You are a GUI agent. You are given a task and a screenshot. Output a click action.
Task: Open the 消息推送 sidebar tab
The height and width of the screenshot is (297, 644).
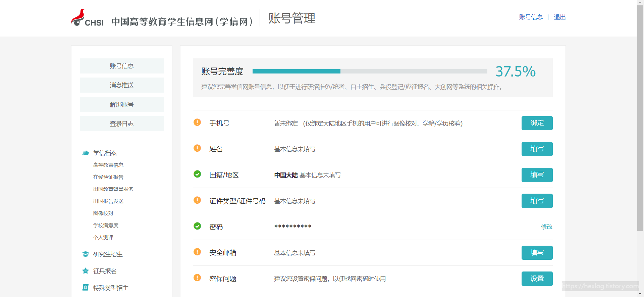122,85
